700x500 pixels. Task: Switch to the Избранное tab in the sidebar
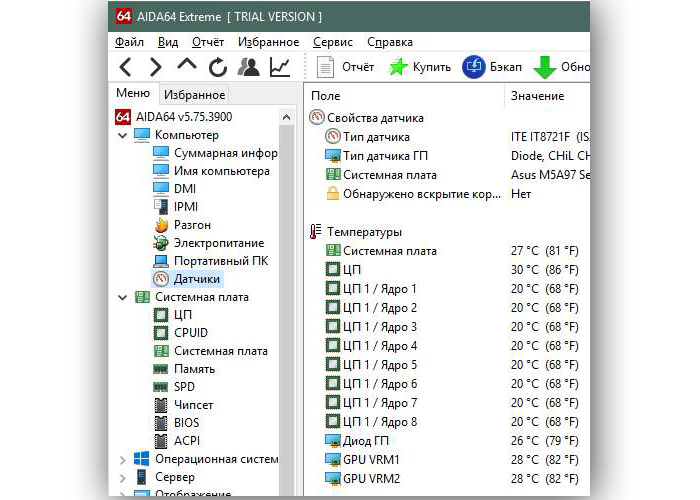(x=194, y=95)
